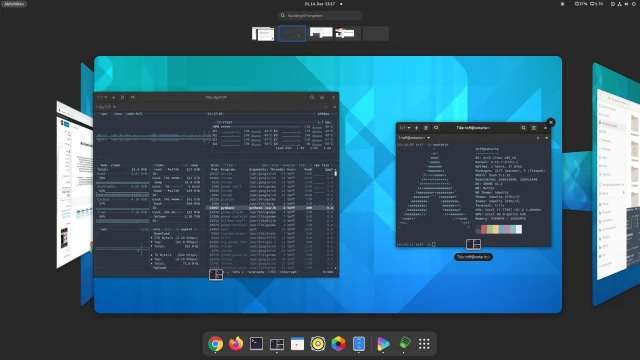Select the bpytop Tilix window

click(x=216, y=184)
